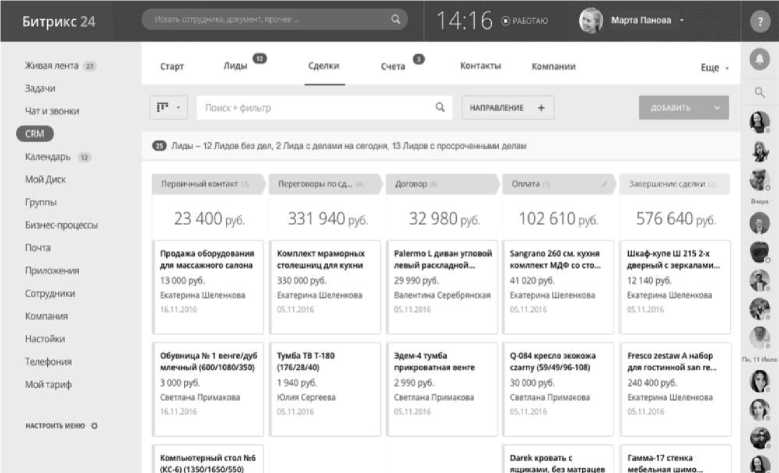Open Компания in the left menu

coord(46,316)
